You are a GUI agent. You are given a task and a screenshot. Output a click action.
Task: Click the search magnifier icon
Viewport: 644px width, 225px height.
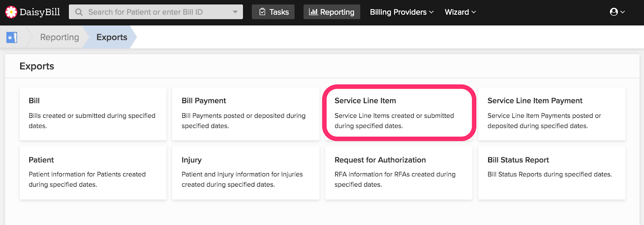pyautogui.click(x=79, y=12)
